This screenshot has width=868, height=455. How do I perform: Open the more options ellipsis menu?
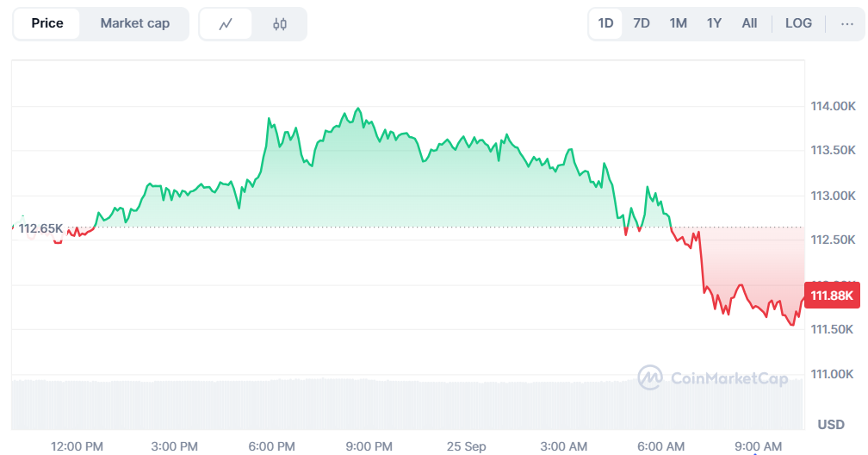pos(846,23)
